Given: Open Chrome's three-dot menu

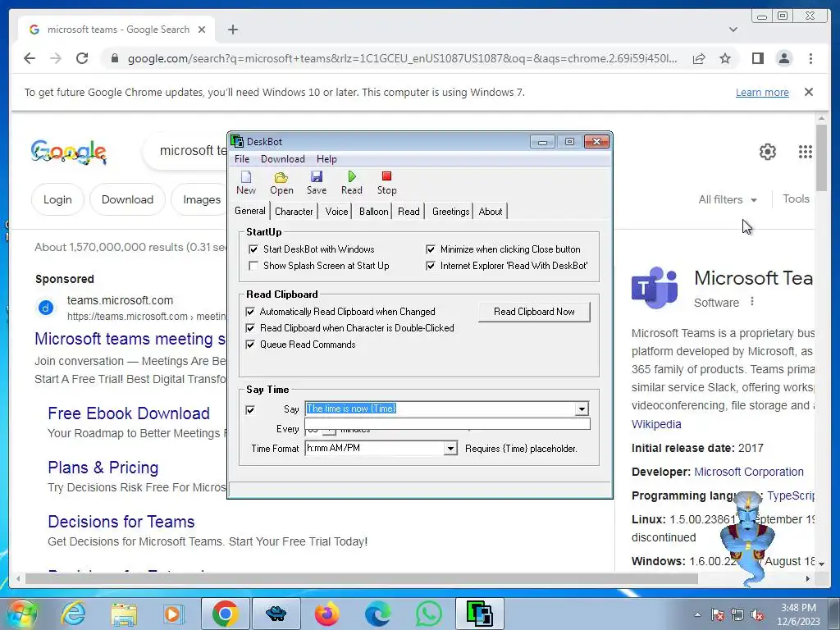Looking at the screenshot, I should [810, 58].
